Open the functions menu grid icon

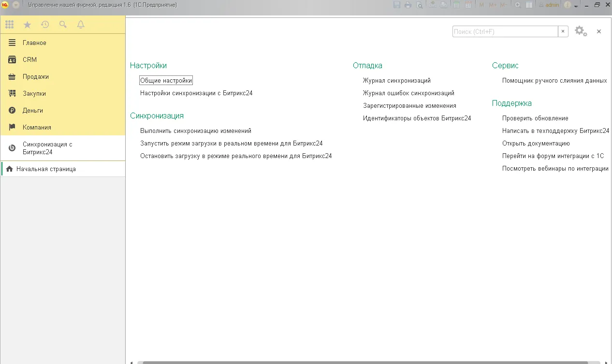[9, 25]
